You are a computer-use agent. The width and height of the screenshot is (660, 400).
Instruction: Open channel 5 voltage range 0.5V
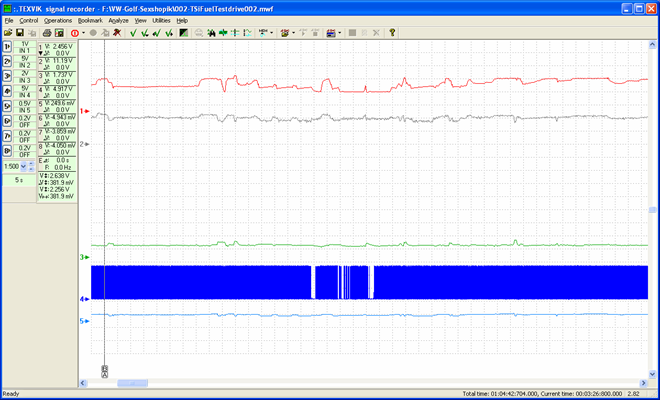click(25, 103)
